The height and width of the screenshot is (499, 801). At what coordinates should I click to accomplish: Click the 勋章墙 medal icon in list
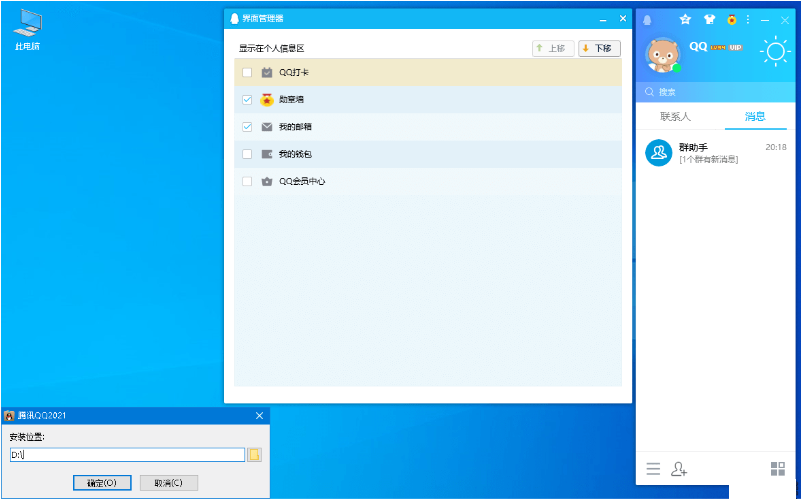(267, 100)
